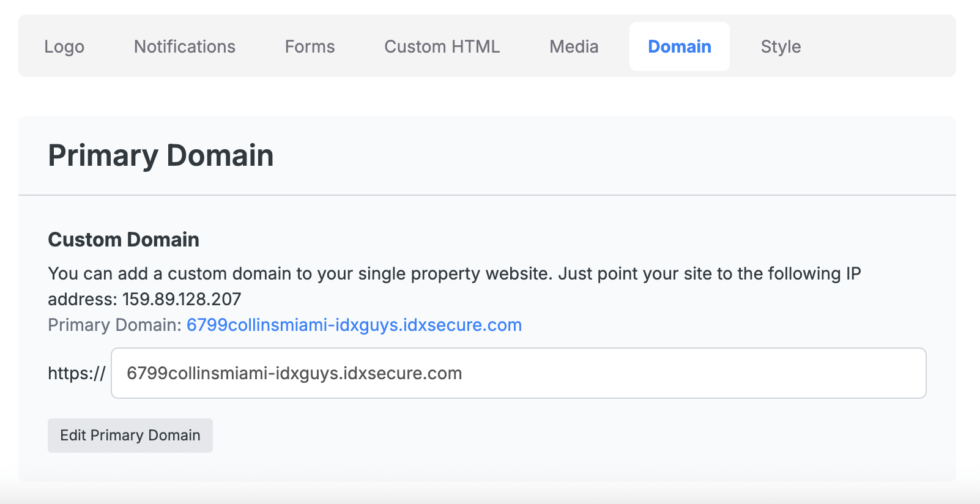Screen dimensions: 980x504
Task: Click the https:// prefix label
Action: (x=76, y=373)
